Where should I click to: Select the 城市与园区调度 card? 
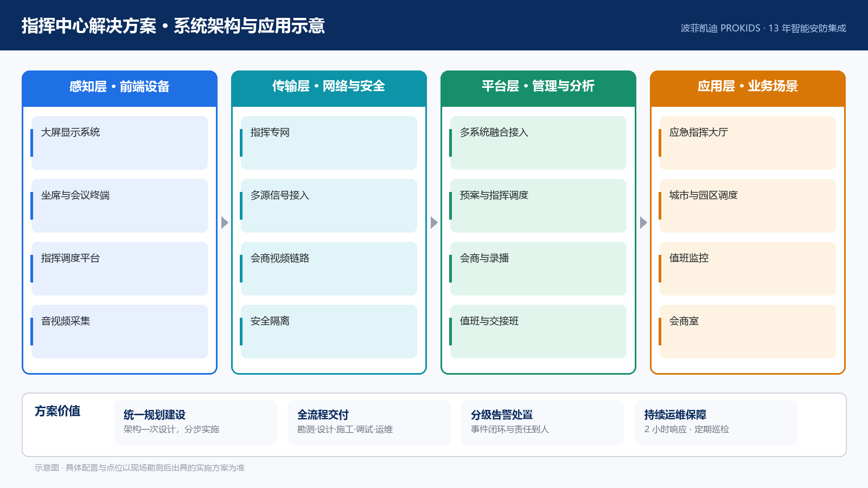pos(748,206)
